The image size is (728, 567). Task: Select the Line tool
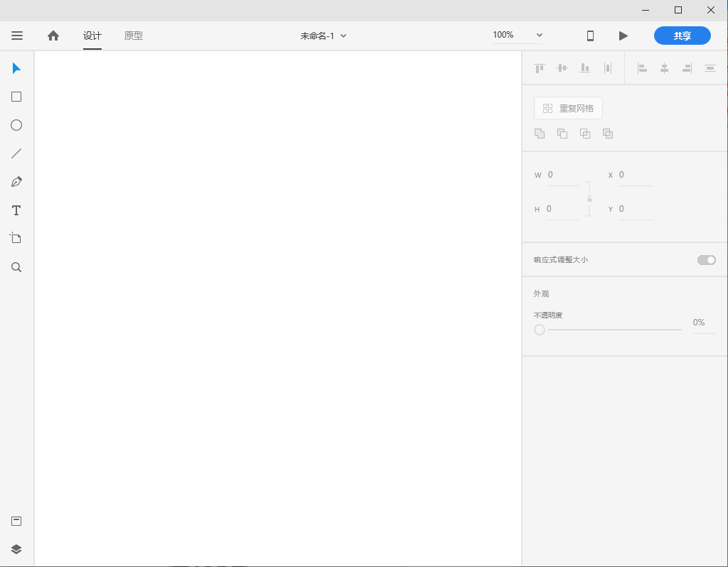pos(16,153)
